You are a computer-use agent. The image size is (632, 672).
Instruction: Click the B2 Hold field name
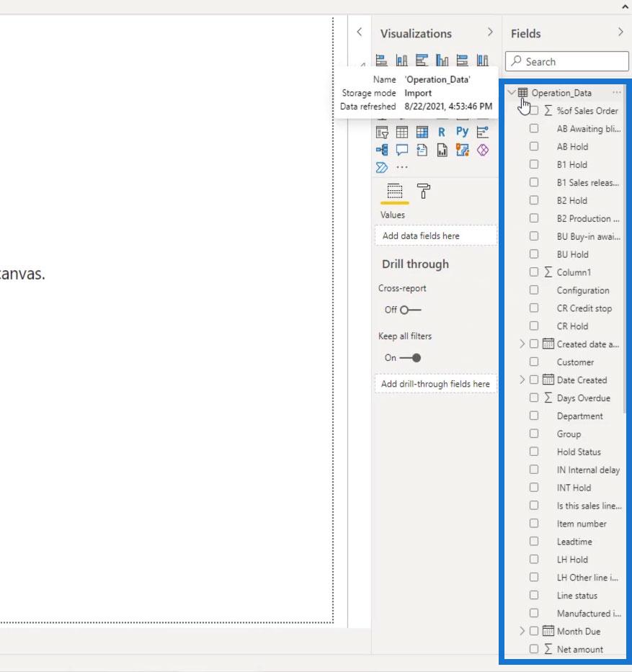pos(571,200)
